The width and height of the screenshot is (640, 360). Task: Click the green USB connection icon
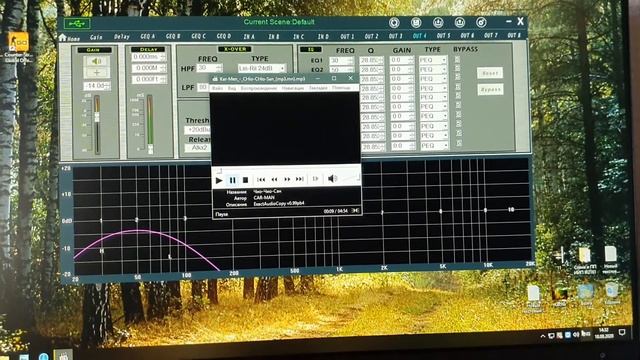pyautogui.click(x=77, y=24)
